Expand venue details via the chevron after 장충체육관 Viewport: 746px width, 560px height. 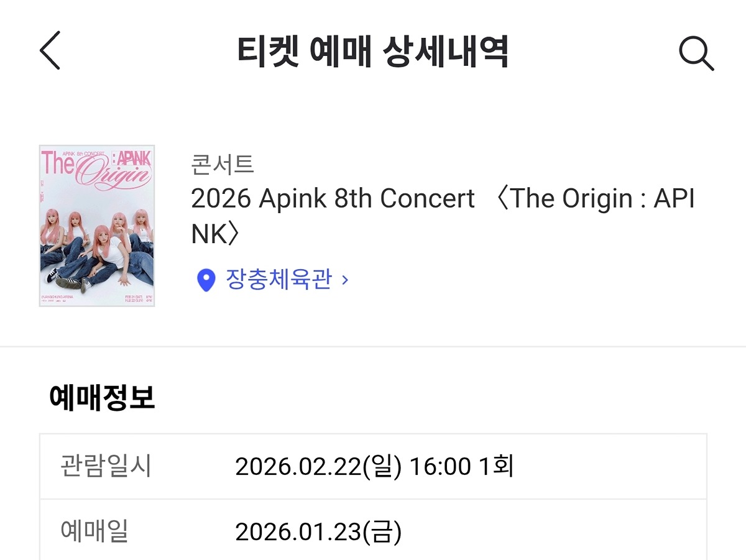click(345, 280)
